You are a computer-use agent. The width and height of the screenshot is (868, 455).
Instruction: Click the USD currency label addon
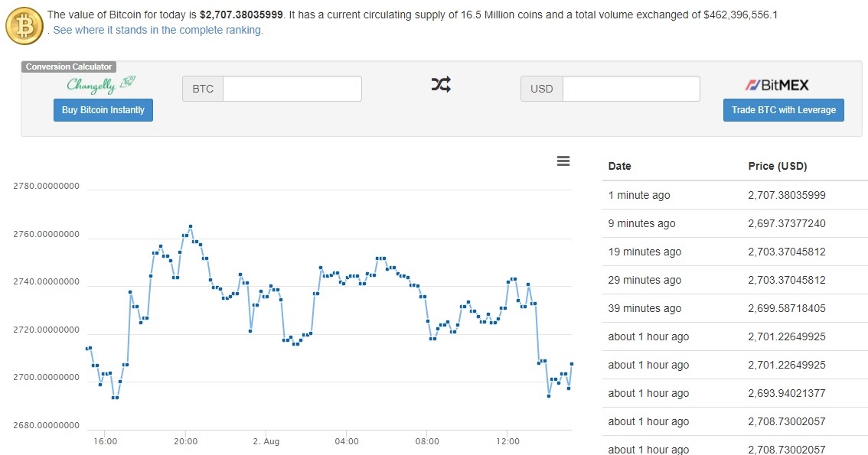(x=541, y=89)
